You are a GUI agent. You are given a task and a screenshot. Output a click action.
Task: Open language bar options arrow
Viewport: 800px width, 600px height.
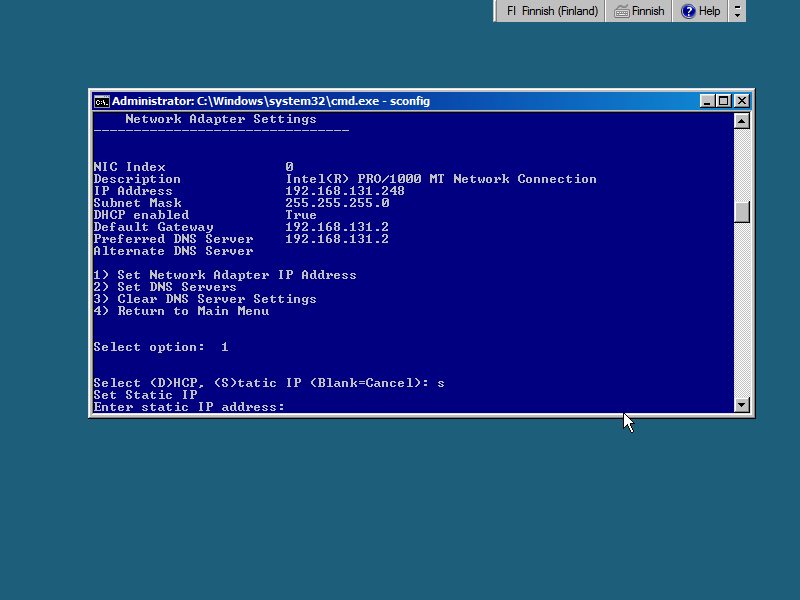[x=737, y=16]
